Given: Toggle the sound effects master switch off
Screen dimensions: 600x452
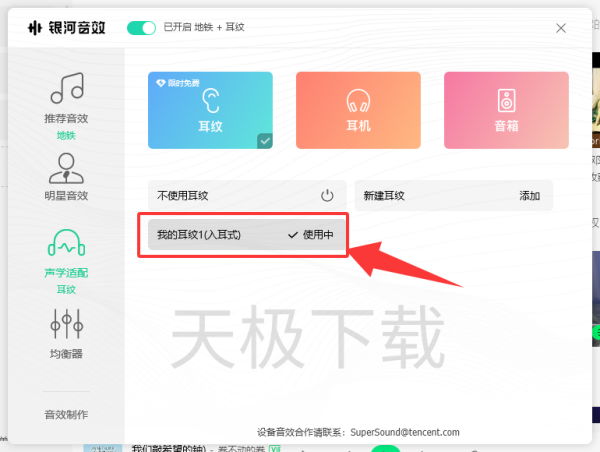Looking at the screenshot, I should click(141, 28).
